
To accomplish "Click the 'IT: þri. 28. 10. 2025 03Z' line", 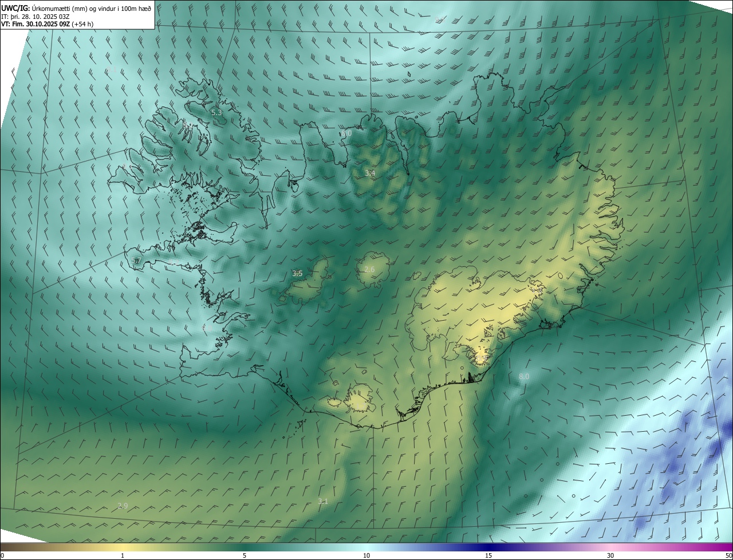I will point(34,16).
